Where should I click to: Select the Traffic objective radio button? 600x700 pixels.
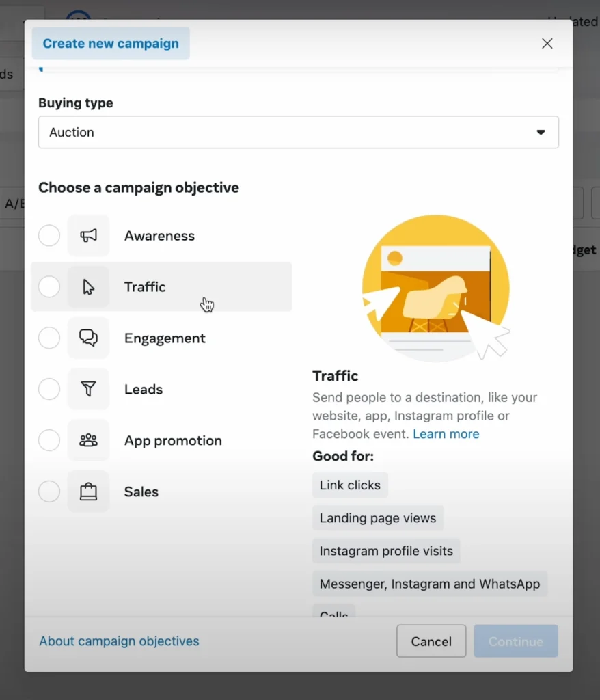[49, 287]
